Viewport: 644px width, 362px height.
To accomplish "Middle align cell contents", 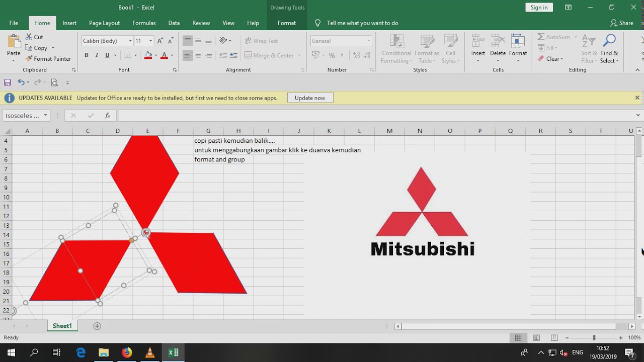I will (198, 41).
